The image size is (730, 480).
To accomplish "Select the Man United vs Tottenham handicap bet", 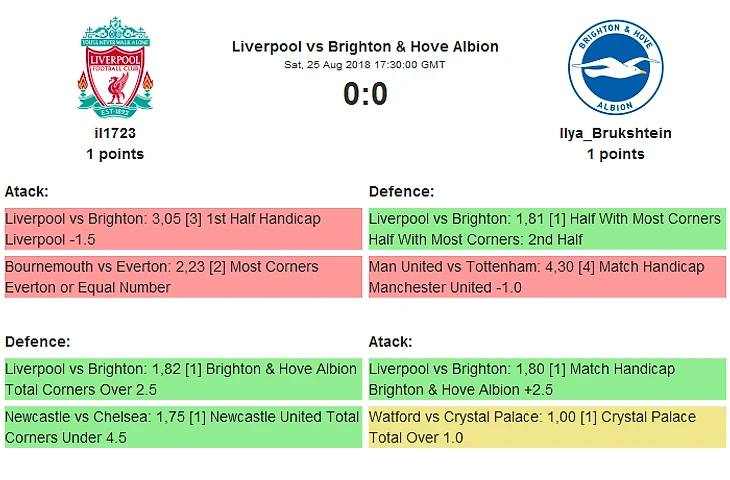I will click(547, 277).
